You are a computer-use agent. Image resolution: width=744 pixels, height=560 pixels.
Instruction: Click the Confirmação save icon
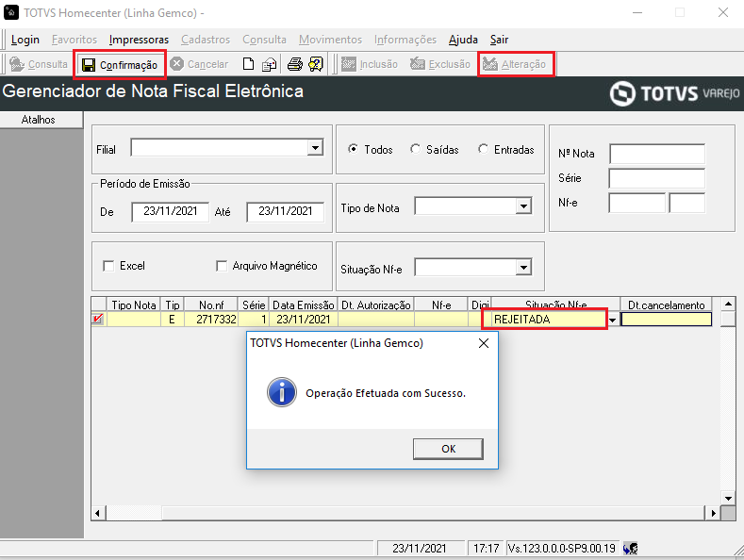pyautogui.click(x=89, y=64)
